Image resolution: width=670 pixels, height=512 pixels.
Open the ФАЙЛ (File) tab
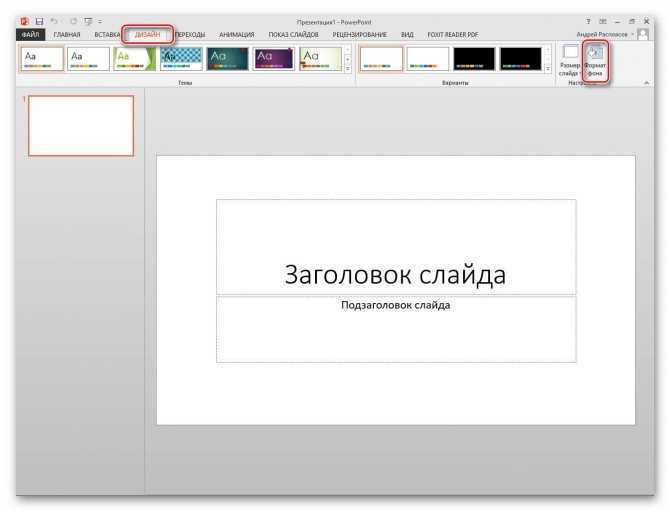click(30, 35)
